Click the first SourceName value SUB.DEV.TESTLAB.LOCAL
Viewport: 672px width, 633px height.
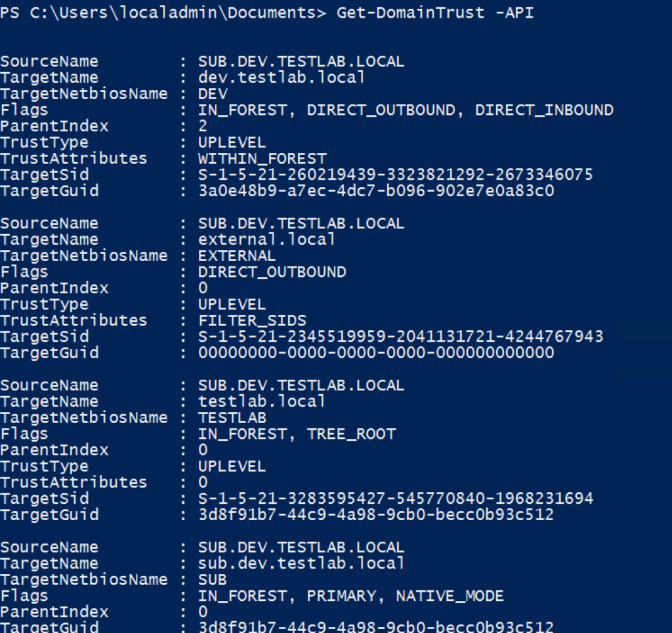pyautogui.click(x=301, y=62)
